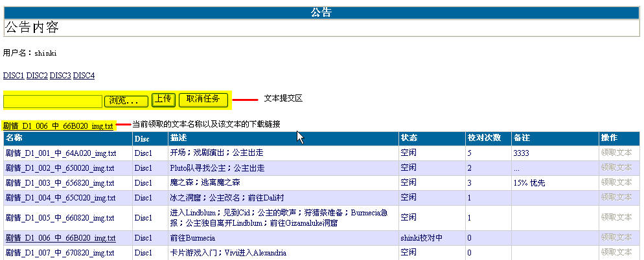Open 剧情_D1_003_中_656820_img.txt file link
This screenshot has width=644, height=260.
60,183
